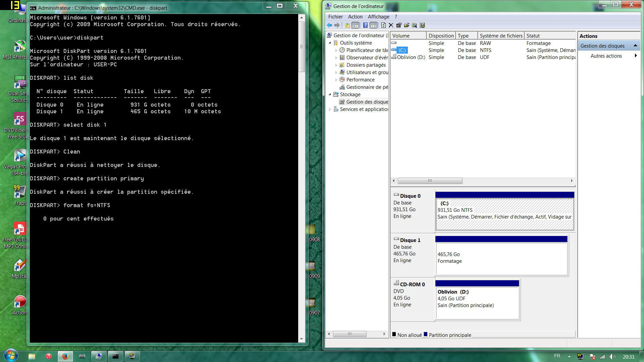Open iTunes from the taskbar
Viewport: 644px width, 362px height.
tap(48, 356)
